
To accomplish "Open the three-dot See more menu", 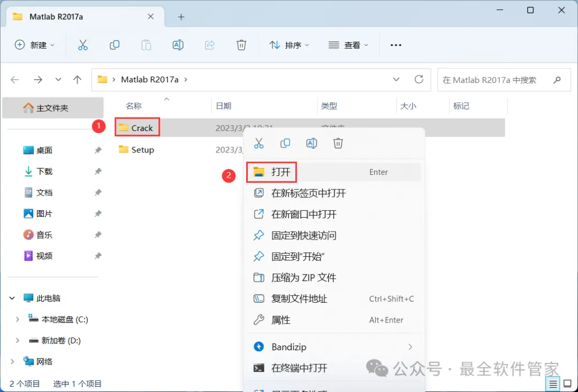I will pos(396,45).
